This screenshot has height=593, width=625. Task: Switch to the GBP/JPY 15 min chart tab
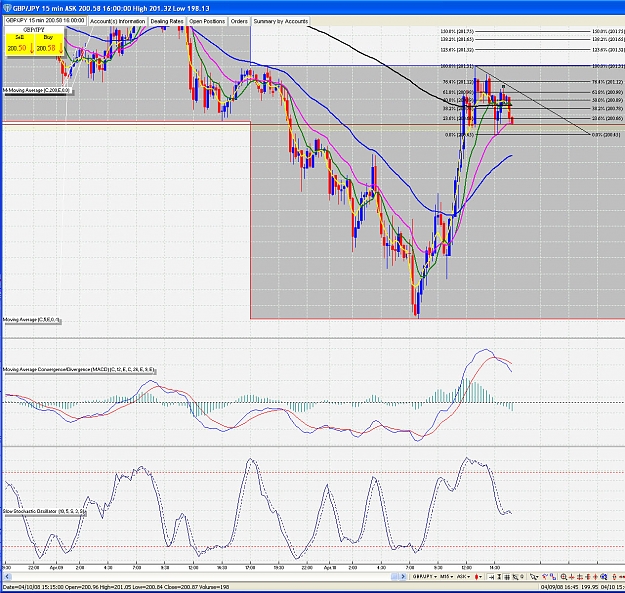click(x=45, y=21)
